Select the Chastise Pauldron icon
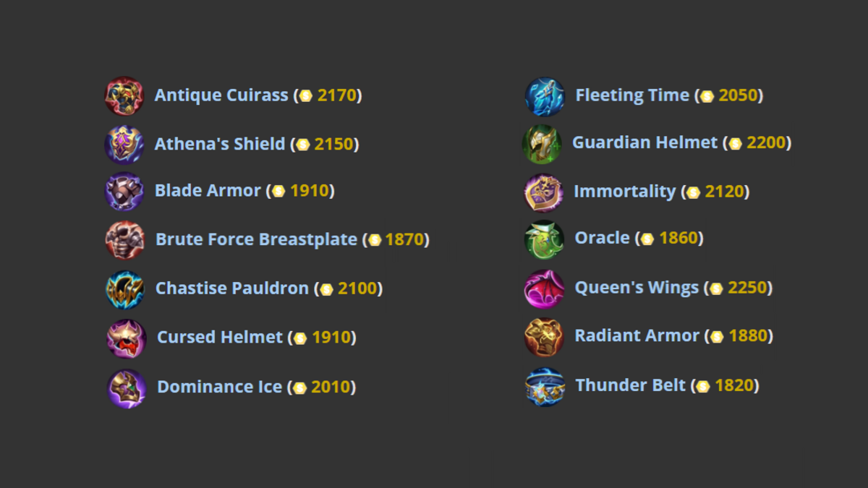This screenshot has height=488, width=868. pyautogui.click(x=125, y=289)
